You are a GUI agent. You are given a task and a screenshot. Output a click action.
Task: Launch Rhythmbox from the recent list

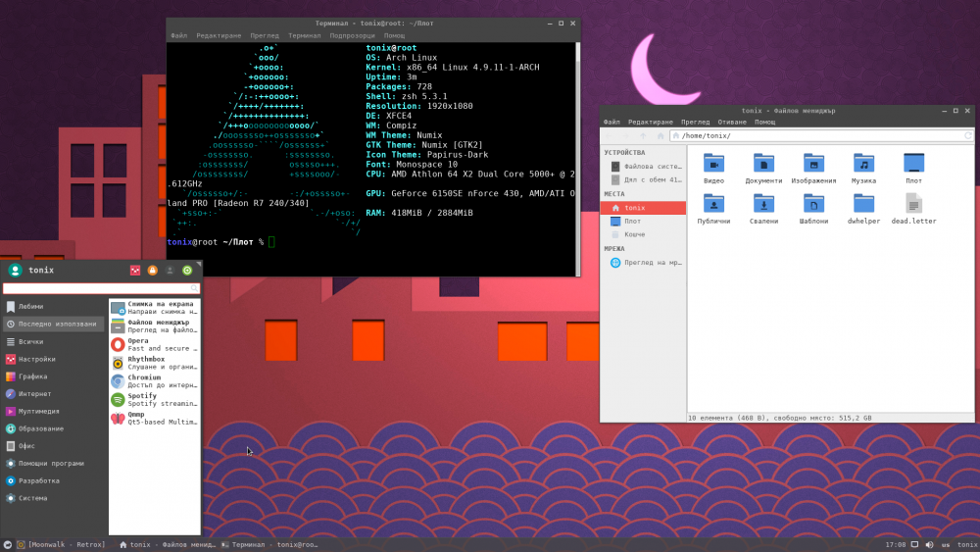pos(155,363)
